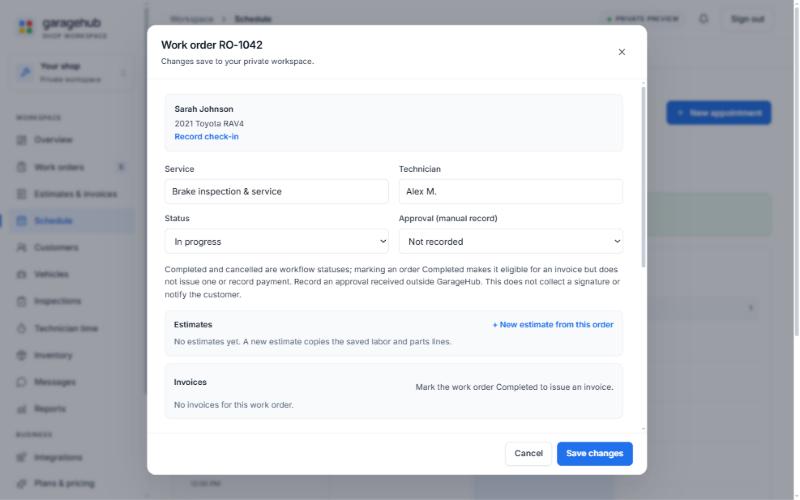Cancel the work order changes
Viewport: 800px width, 500px height.
click(x=528, y=453)
